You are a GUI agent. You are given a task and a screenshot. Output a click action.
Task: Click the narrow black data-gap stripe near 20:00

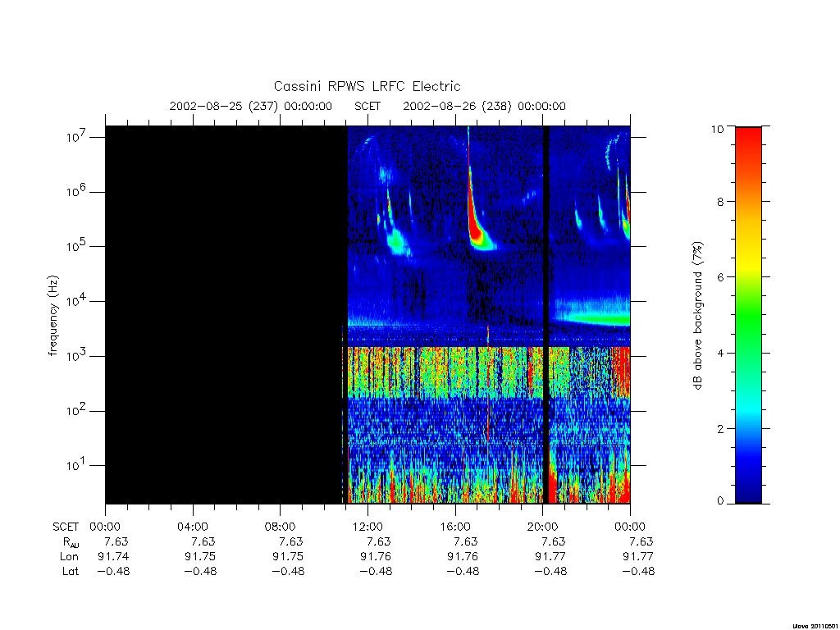(x=546, y=315)
